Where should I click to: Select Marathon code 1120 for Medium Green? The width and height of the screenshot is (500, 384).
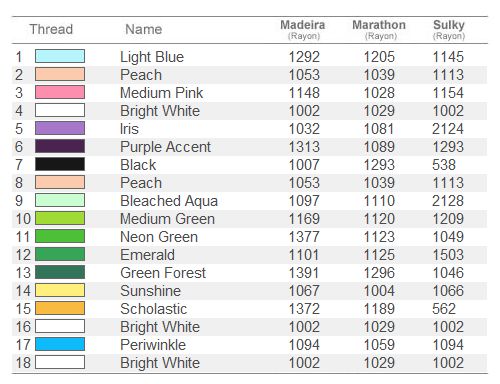(x=379, y=219)
